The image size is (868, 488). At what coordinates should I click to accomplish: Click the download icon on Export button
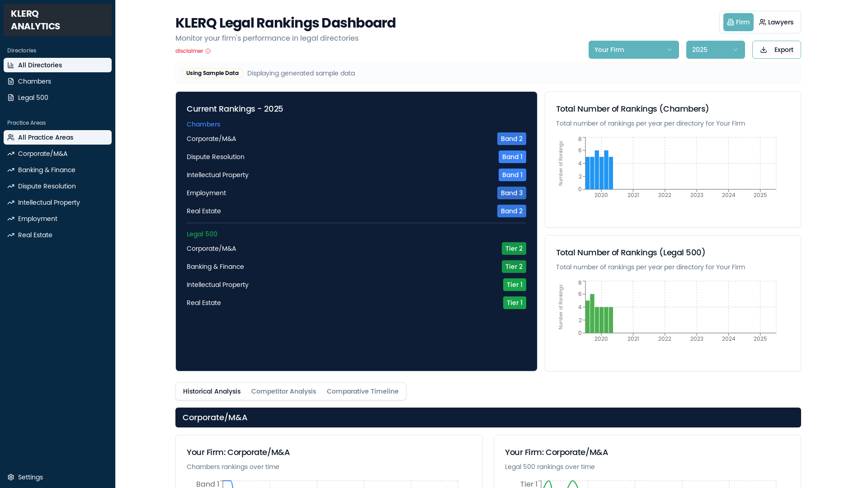[x=764, y=50]
